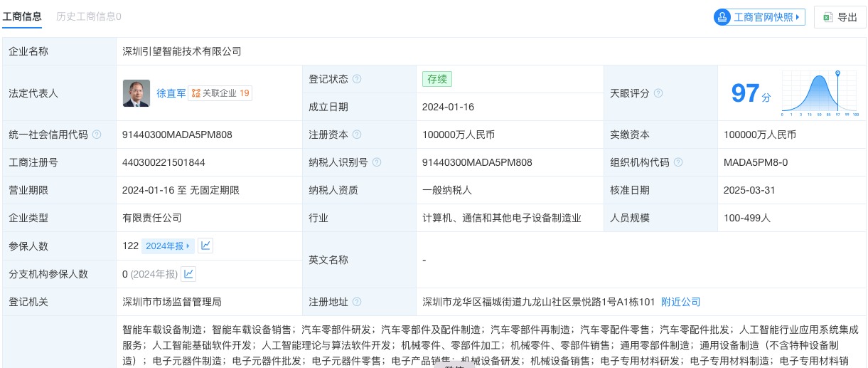
Task: Open 附近公司 link
Action: tap(680, 302)
